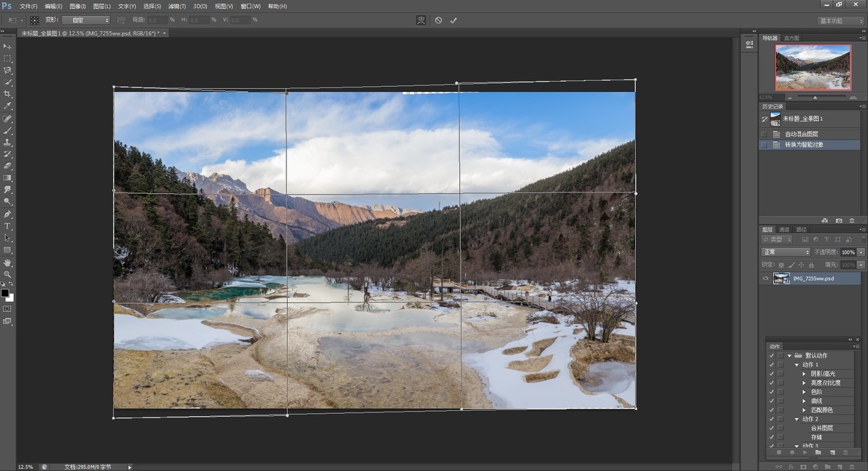Expand the 阴影/高光 action step
The width and height of the screenshot is (868, 471).
point(804,373)
